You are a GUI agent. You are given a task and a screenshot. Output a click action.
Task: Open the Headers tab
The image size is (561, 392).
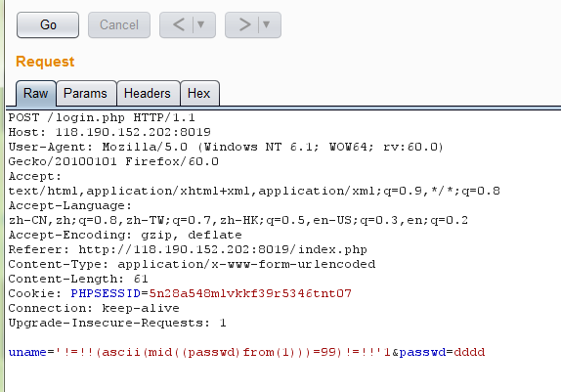(148, 94)
